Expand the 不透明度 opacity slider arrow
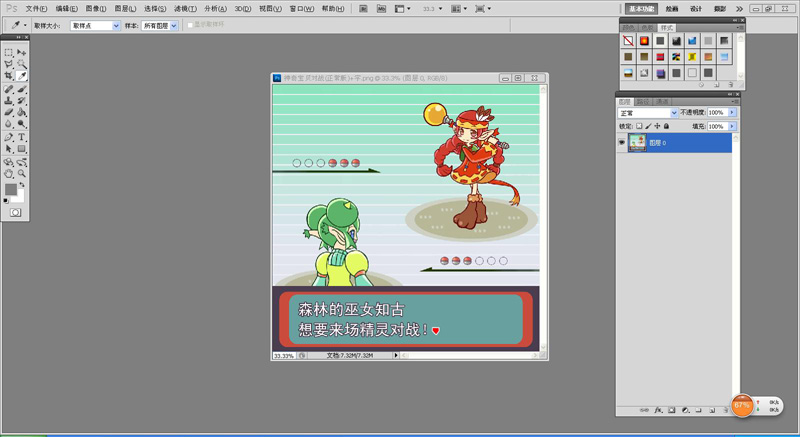Screen dimensions: 800x437 point(733,112)
